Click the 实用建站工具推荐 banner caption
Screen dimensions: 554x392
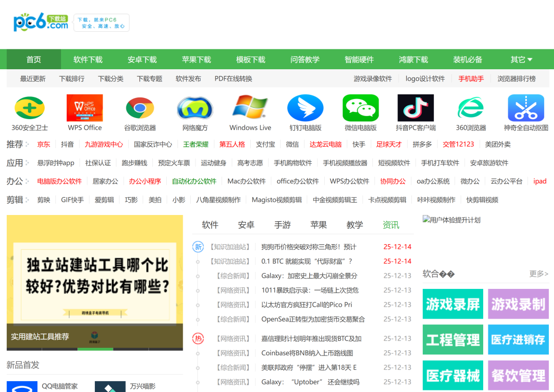pyautogui.click(x=40, y=337)
